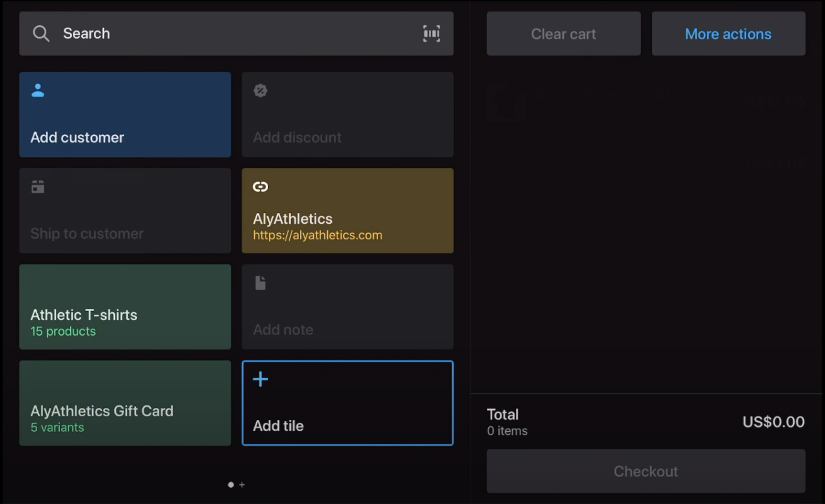This screenshot has width=825, height=504.
Task: Click the barcode scanner icon in search bar
Action: tap(431, 34)
